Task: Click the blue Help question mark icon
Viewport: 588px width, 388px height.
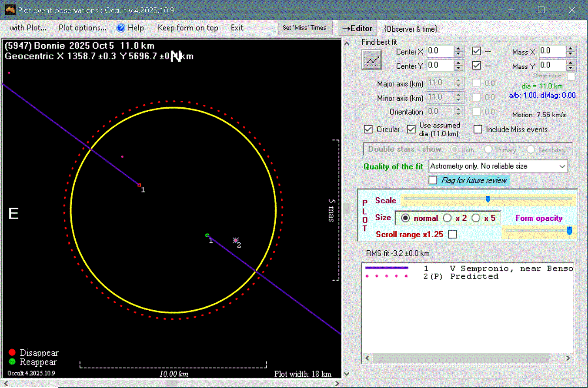Action: tap(121, 28)
